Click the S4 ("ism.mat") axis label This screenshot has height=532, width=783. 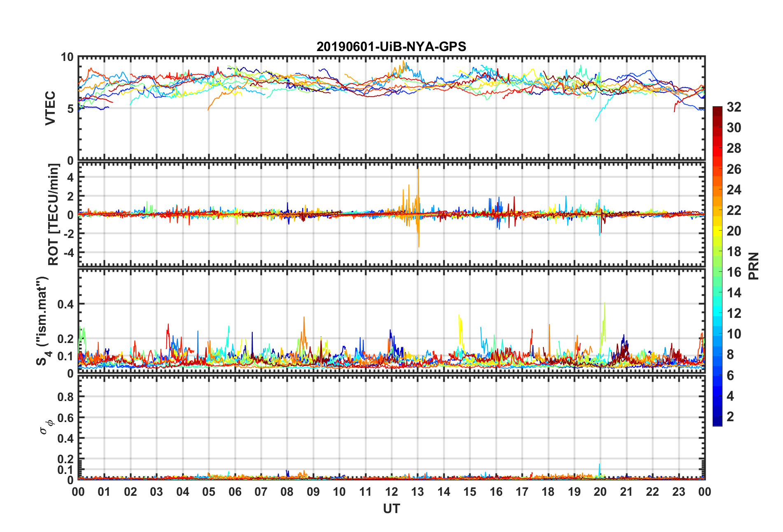click(x=43, y=321)
